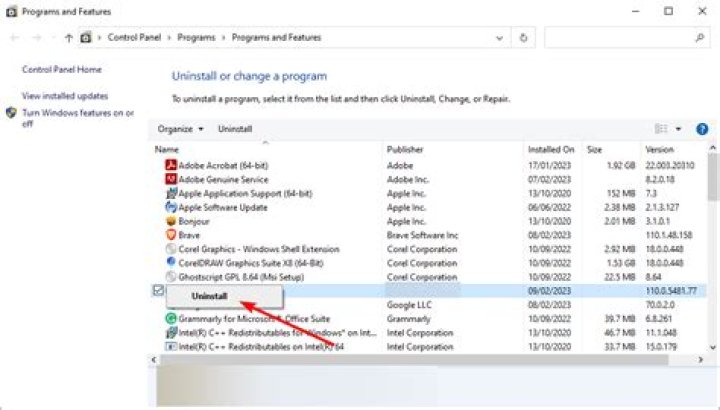720x410 pixels.
Task: Select the 1.92 GB size cell
Action: pos(621,165)
